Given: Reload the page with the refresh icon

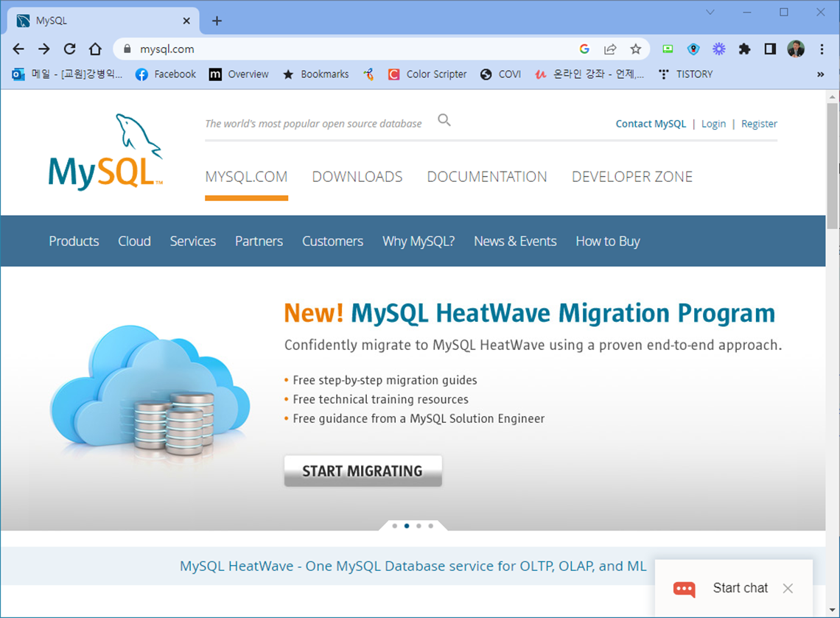Looking at the screenshot, I should (70, 49).
